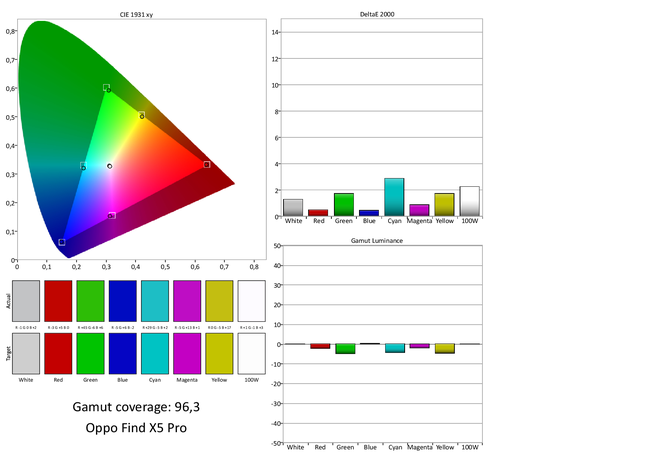Click the '-50' tick on Gamut Luminance axis
The width and height of the screenshot is (656, 464).
(276, 443)
